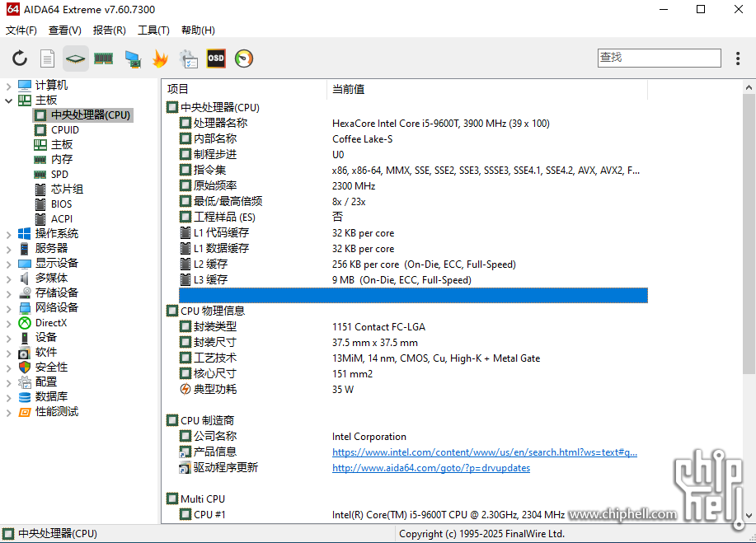Screen dimensions: 756x543
Task: Click the gear icon beside 配置
Action: pyautogui.click(x=25, y=382)
